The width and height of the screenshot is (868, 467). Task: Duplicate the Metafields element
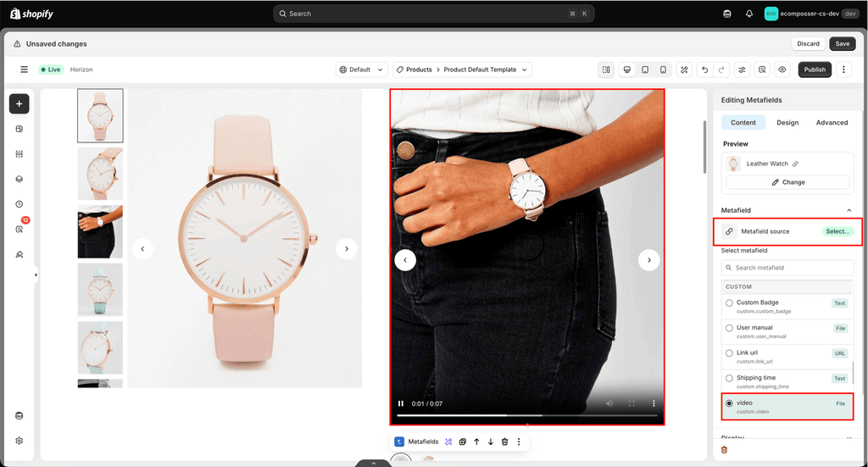pos(462,442)
